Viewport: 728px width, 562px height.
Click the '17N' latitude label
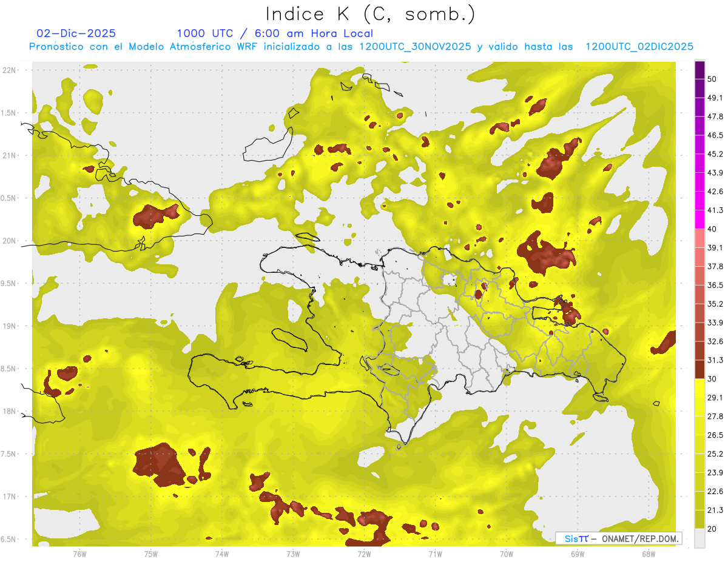(x=10, y=497)
